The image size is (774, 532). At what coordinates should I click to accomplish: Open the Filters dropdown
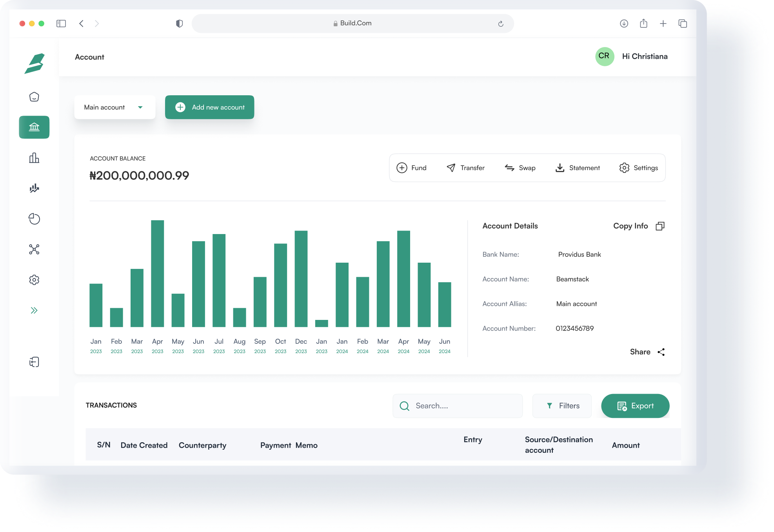pyautogui.click(x=562, y=406)
